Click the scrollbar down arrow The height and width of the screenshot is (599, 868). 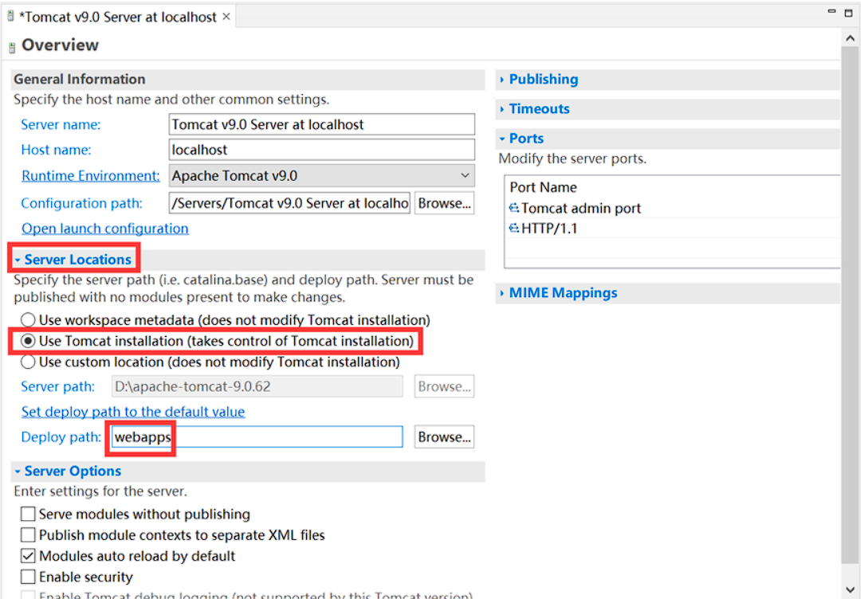pos(850,589)
